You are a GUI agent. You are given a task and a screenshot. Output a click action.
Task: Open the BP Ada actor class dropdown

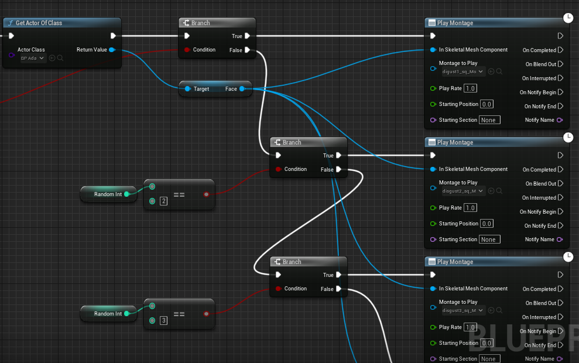click(x=32, y=58)
